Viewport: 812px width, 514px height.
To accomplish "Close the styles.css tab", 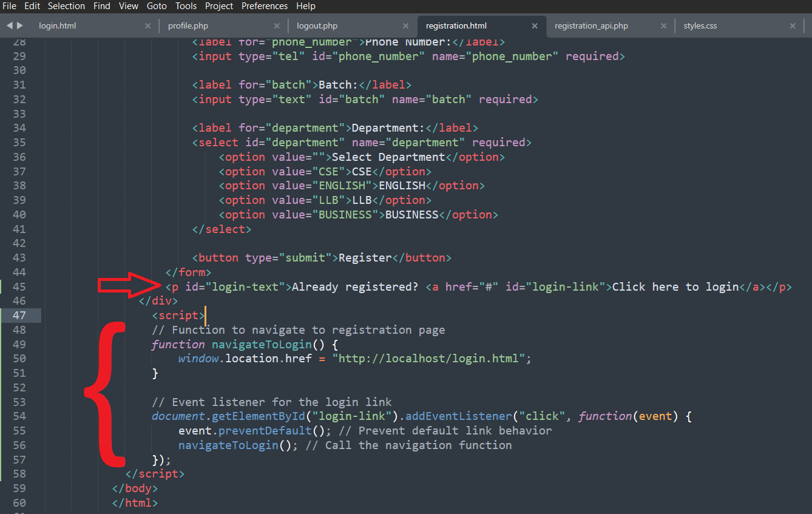I will [x=793, y=26].
